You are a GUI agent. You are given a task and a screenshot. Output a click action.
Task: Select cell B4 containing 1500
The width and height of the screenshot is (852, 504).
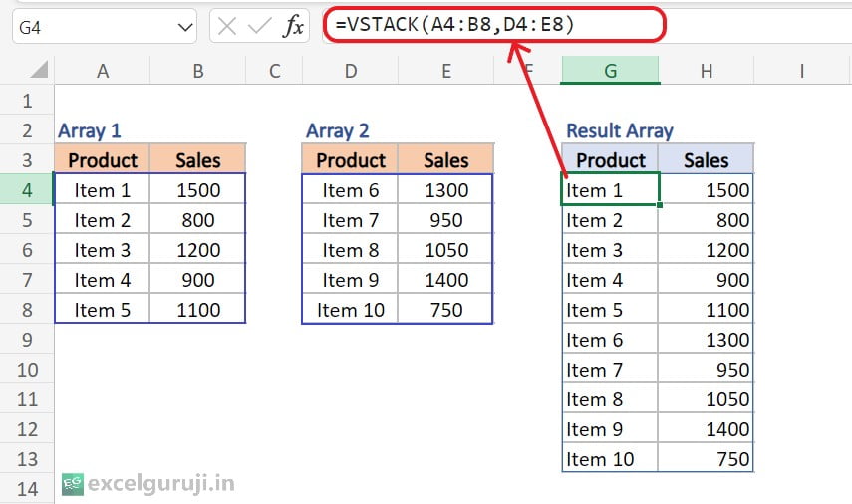[x=197, y=190]
